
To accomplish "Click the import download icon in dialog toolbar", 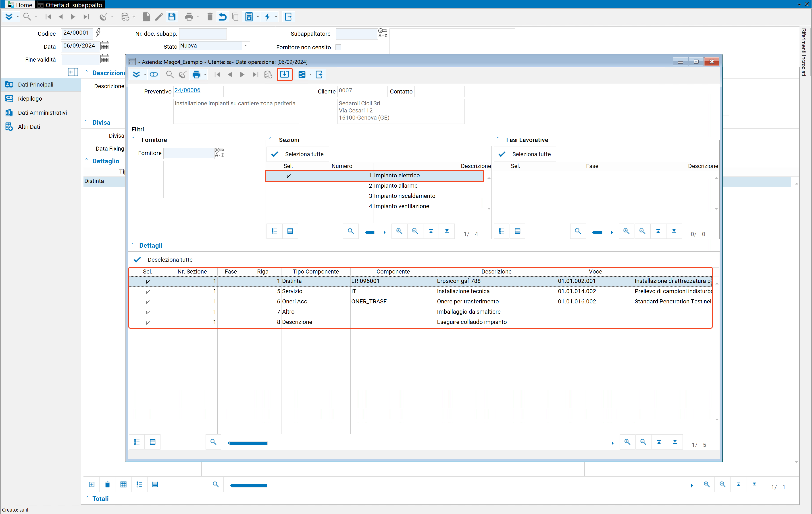I will pyautogui.click(x=285, y=74).
